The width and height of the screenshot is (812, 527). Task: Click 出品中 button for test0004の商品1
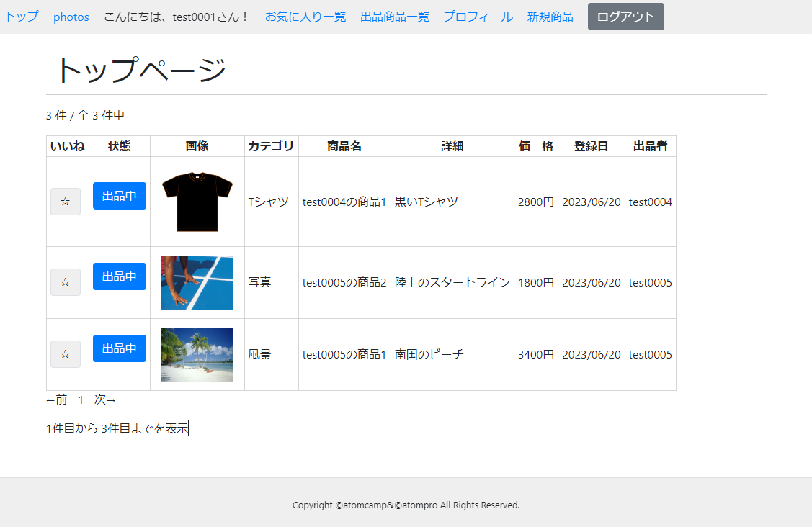pyautogui.click(x=120, y=196)
